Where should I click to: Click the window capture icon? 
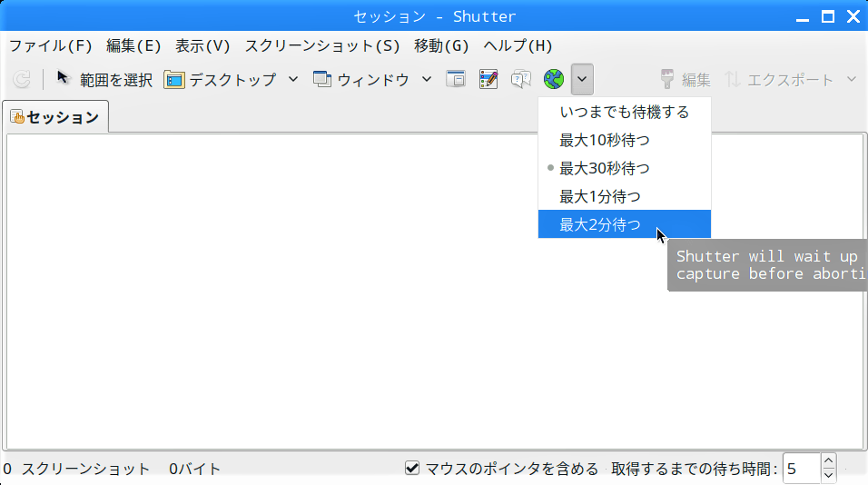tap(323, 80)
